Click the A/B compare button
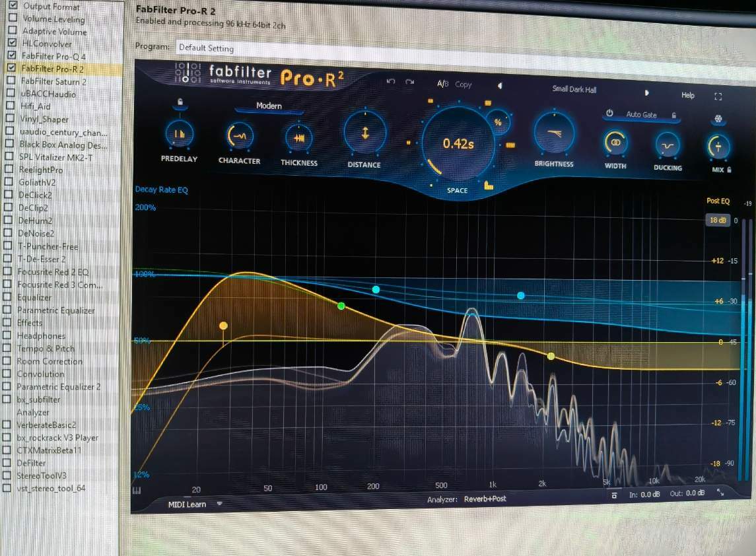756x556 pixels. coord(442,84)
